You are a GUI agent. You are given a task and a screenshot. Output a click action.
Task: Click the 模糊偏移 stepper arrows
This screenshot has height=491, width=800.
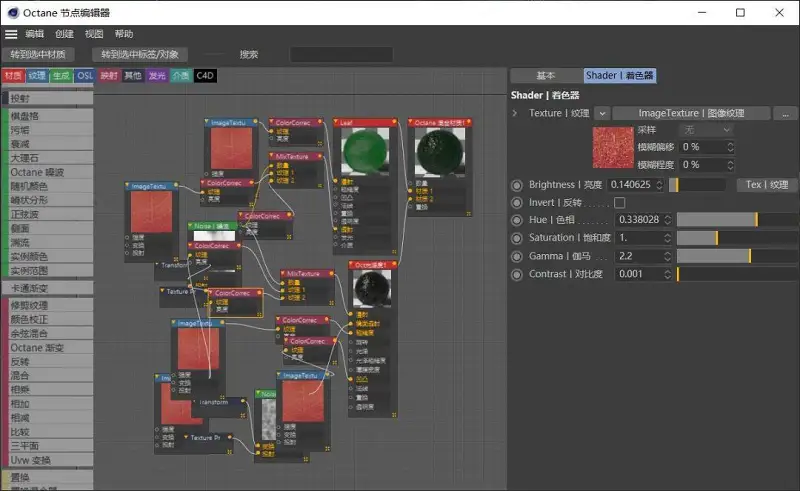click(x=730, y=147)
